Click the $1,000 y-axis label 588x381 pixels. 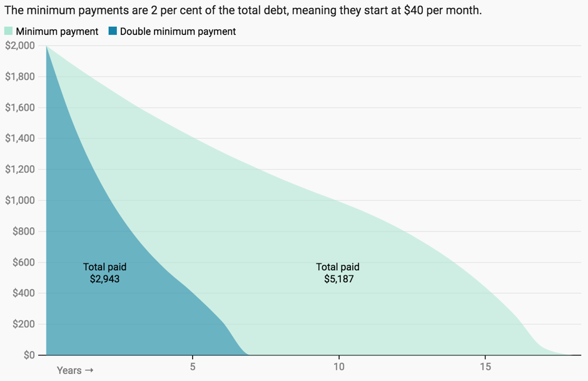[20, 200]
